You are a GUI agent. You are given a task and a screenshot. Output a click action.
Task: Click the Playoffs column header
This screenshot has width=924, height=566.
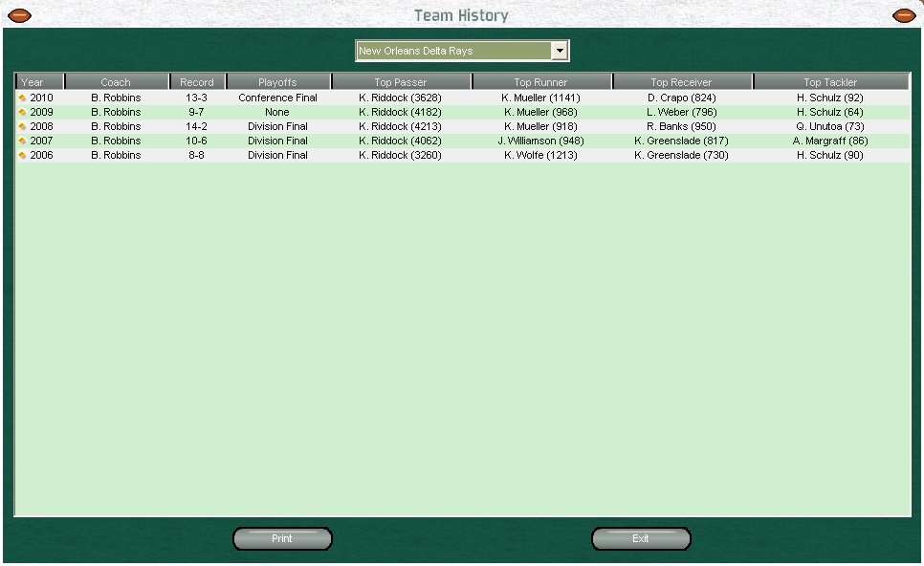(277, 82)
